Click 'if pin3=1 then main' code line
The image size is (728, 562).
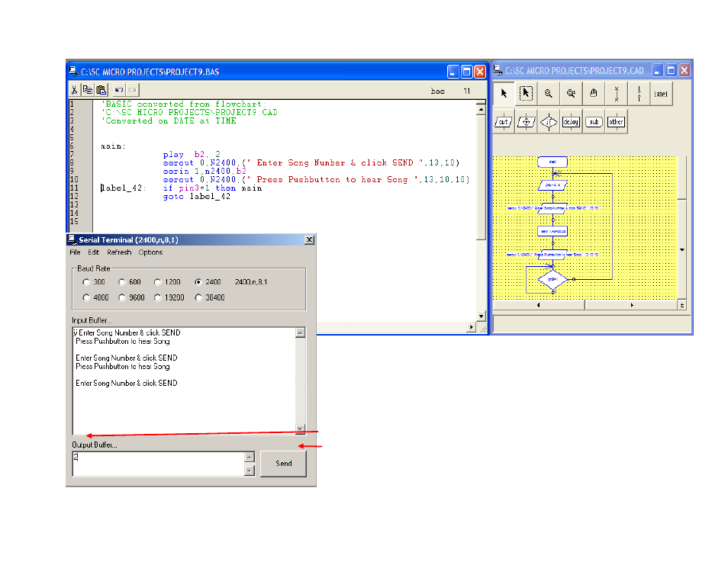212,188
